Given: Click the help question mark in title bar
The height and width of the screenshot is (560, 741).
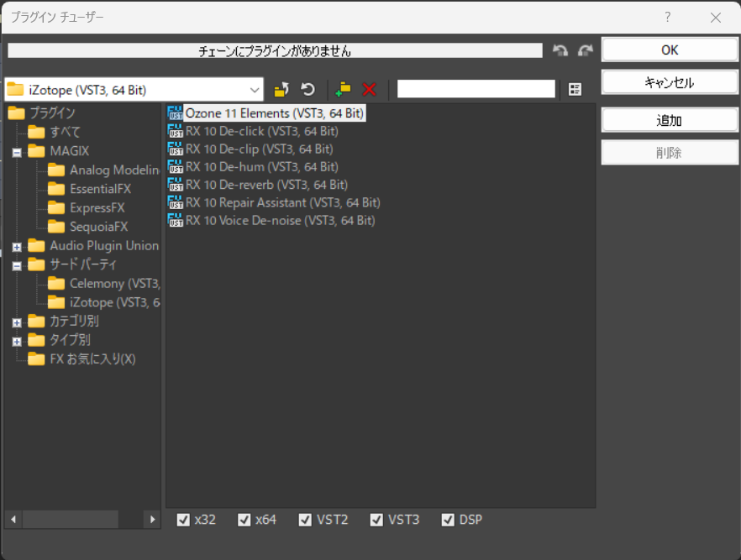Looking at the screenshot, I should point(667,18).
